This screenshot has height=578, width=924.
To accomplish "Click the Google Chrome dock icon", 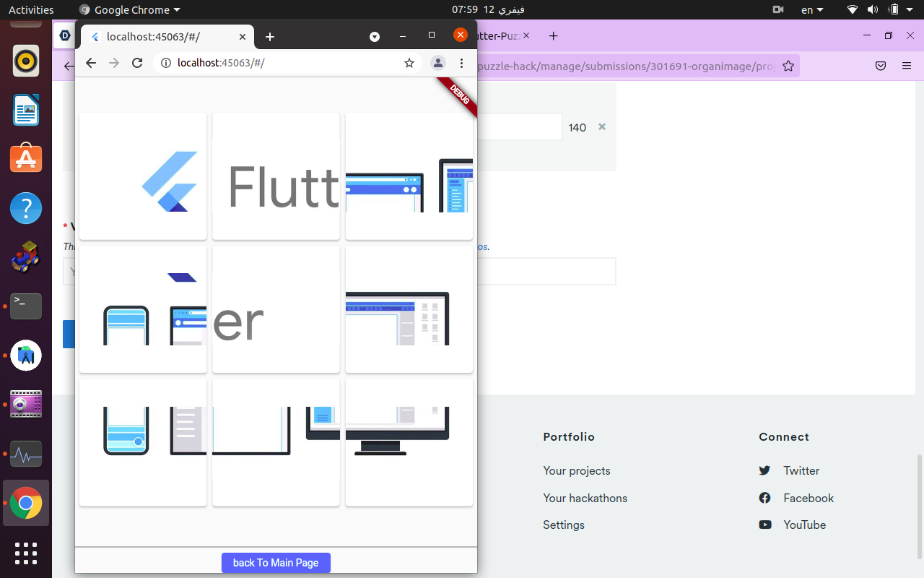I will 26,503.
